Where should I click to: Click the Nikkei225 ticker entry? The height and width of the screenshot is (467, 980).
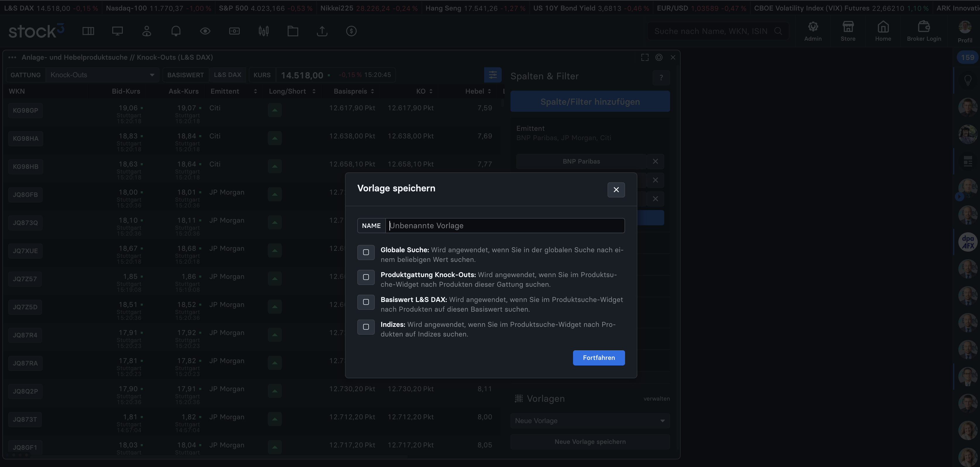click(369, 8)
